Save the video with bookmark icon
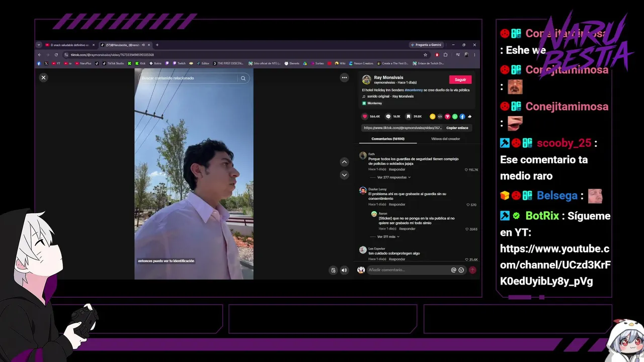The width and height of the screenshot is (644, 362). coord(409,116)
